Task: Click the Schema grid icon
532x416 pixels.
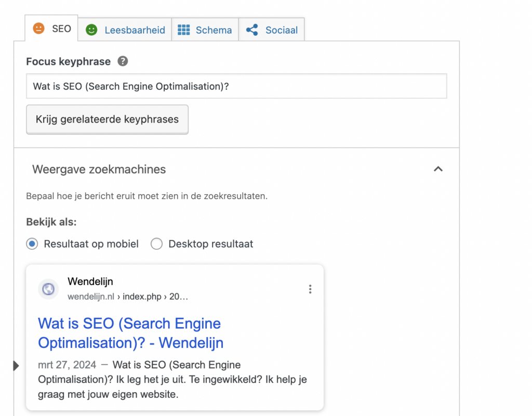Action: click(184, 30)
